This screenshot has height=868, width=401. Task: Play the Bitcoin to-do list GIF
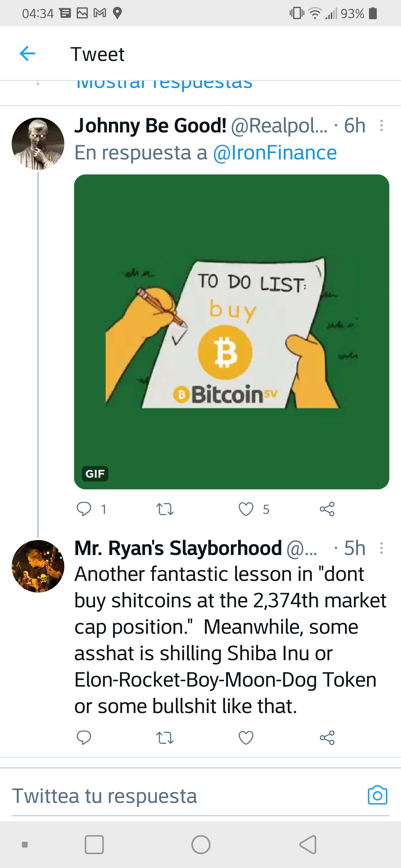[x=231, y=332]
